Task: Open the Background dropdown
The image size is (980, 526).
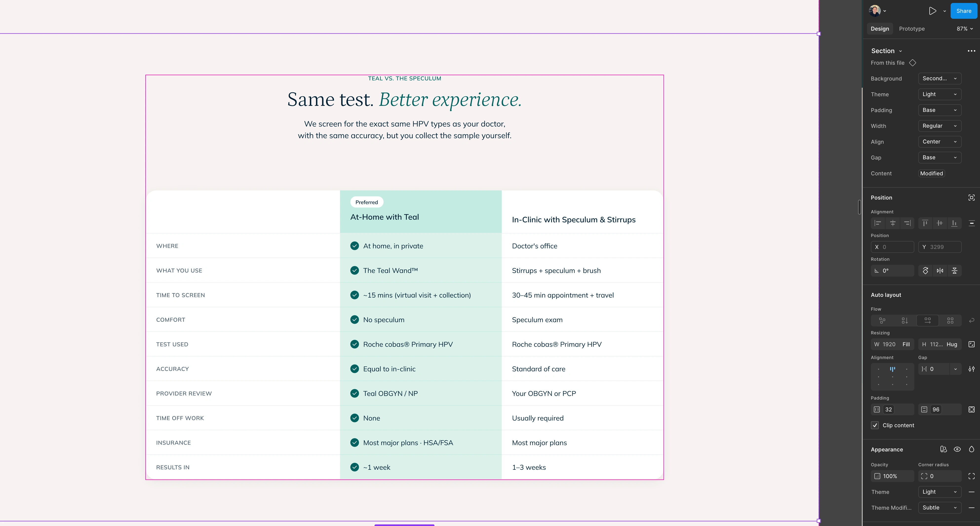Action: [x=939, y=78]
